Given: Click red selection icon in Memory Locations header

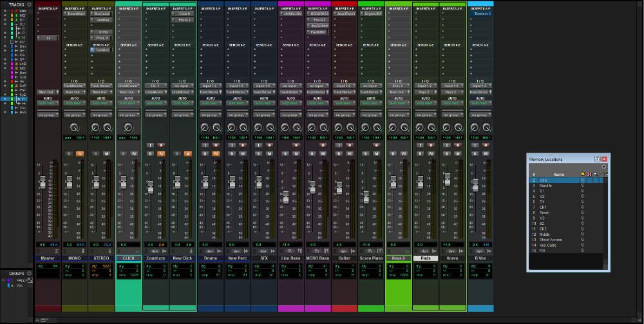Looking at the screenshot, I should (589, 174).
